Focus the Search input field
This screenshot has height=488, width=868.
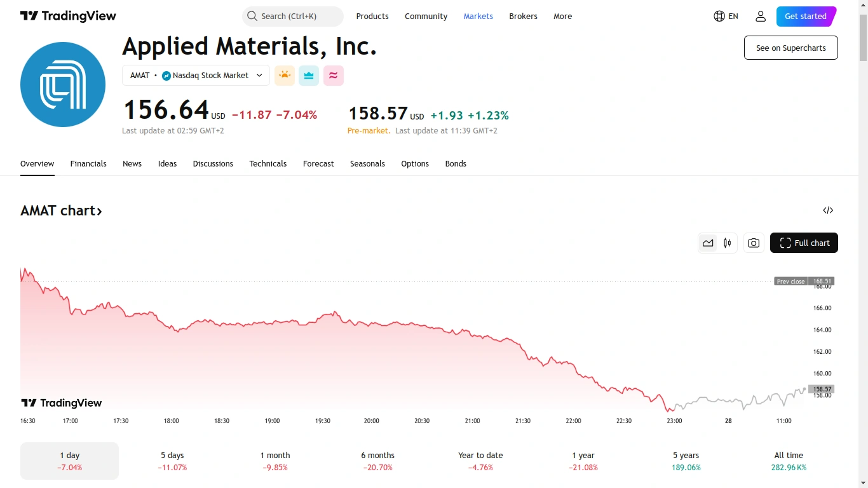[x=293, y=17]
